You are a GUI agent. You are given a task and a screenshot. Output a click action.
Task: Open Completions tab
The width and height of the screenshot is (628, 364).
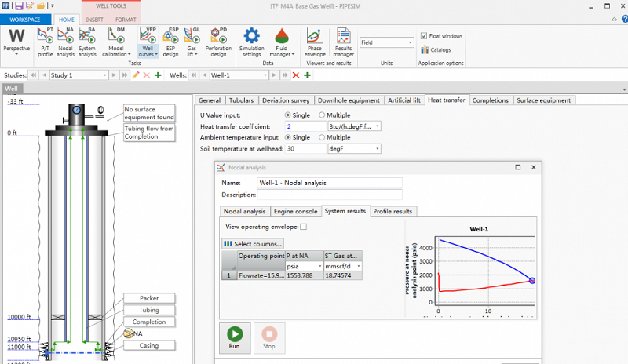(490, 100)
